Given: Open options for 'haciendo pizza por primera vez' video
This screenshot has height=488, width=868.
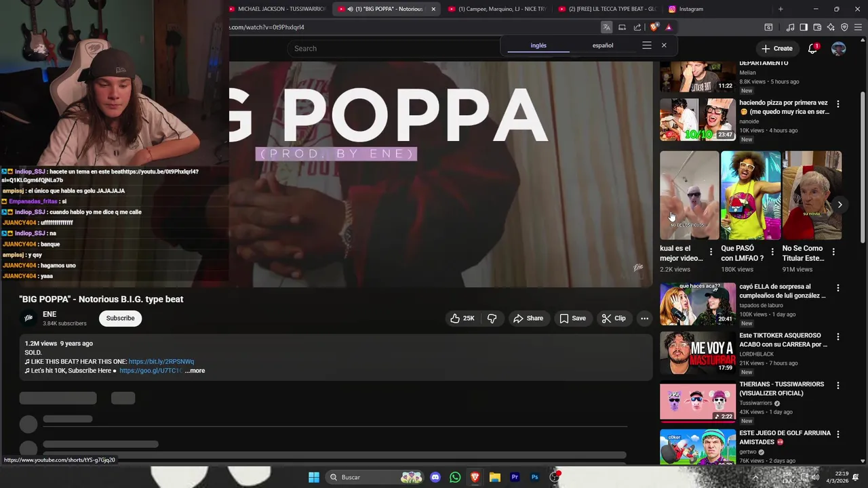Looking at the screenshot, I should pos(838,104).
